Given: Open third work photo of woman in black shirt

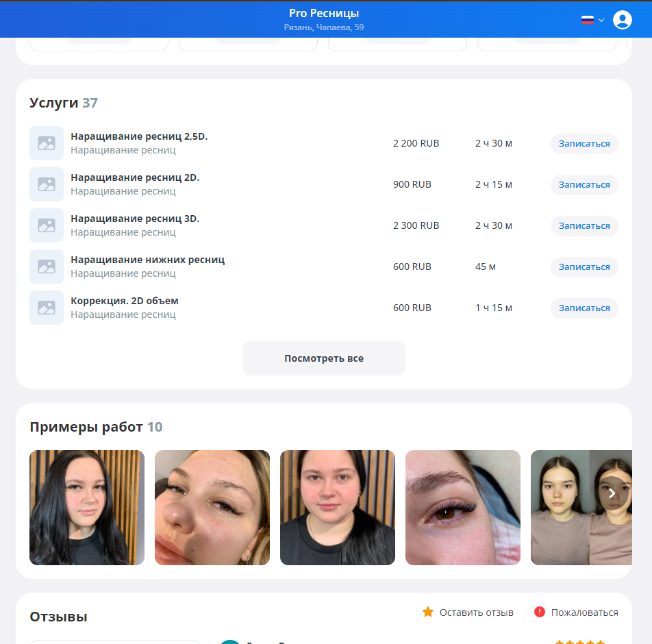Looking at the screenshot, I should coord(338,508).
